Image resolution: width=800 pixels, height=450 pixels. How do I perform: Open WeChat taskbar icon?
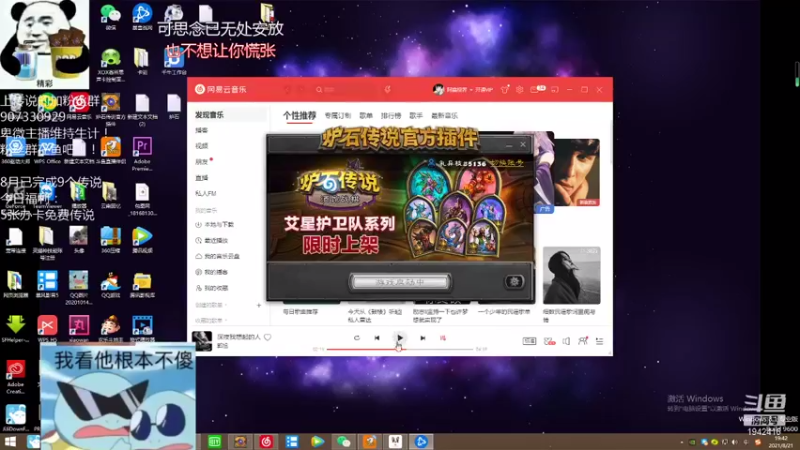tap(343, 441)
